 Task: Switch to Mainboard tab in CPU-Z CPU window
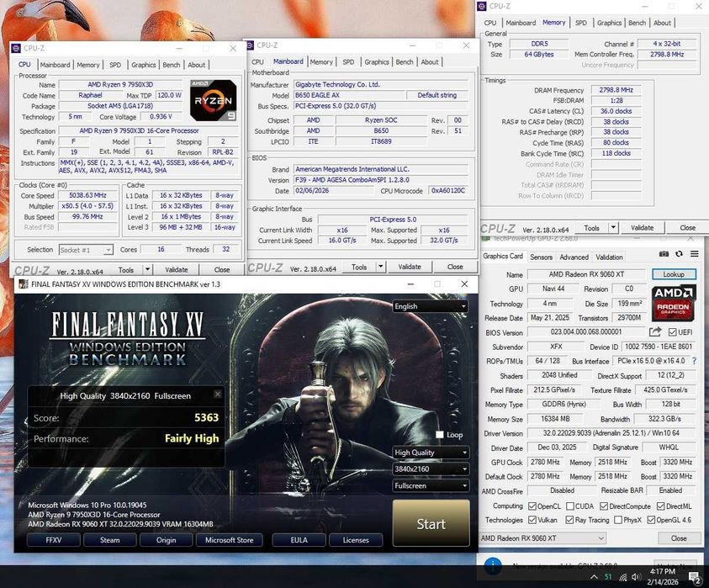(x=56, y=65)
